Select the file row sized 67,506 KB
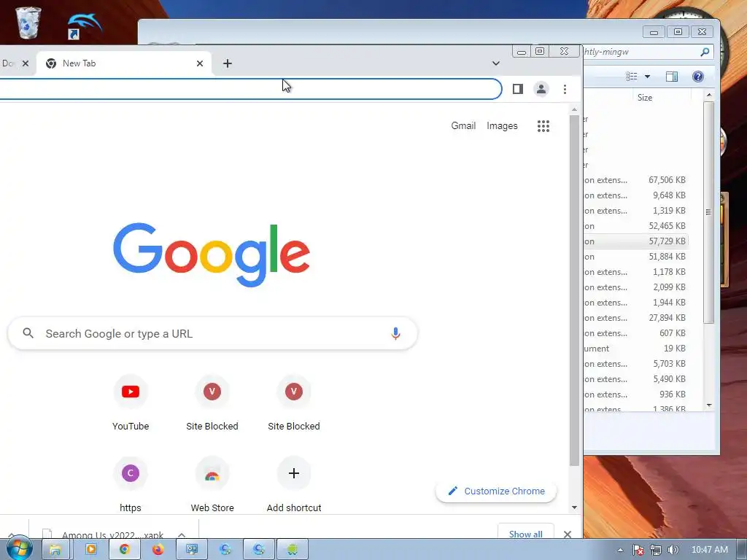The width and height of the screenshot is (747, 560). 636,180
